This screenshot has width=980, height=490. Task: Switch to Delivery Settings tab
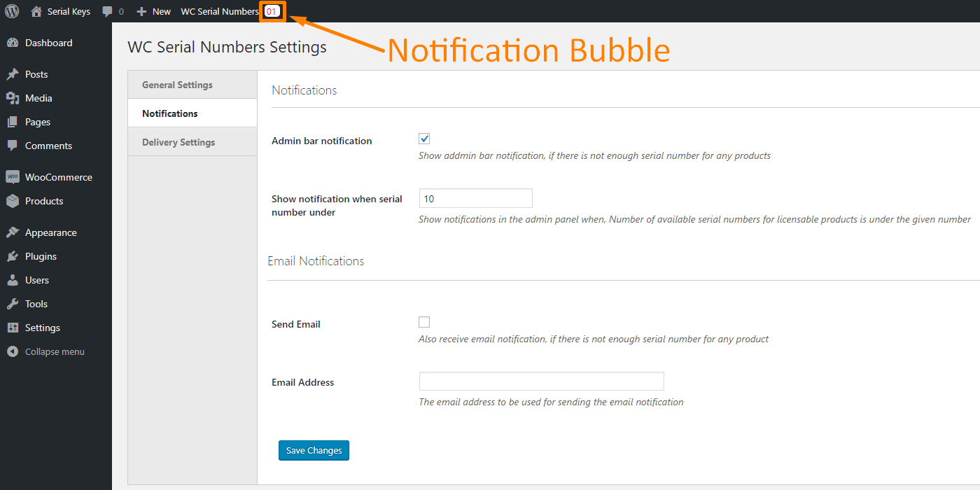pos(192,142)
